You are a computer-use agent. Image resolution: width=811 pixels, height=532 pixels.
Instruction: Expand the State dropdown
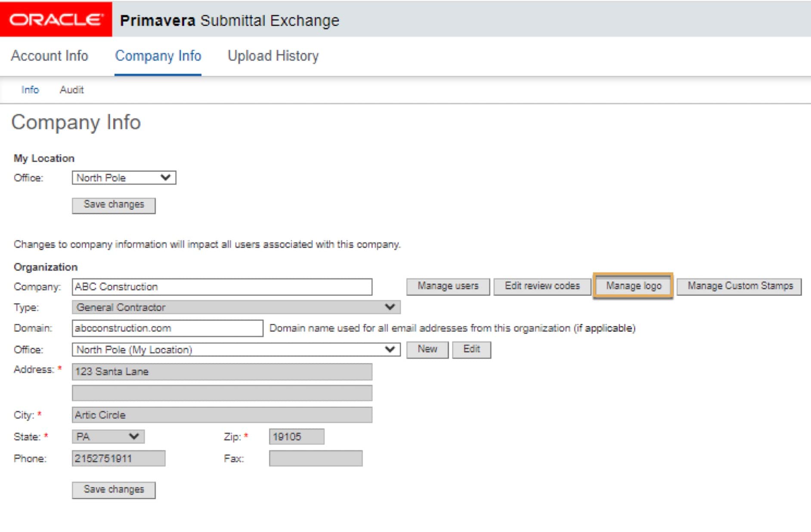(x=108, y=436)
